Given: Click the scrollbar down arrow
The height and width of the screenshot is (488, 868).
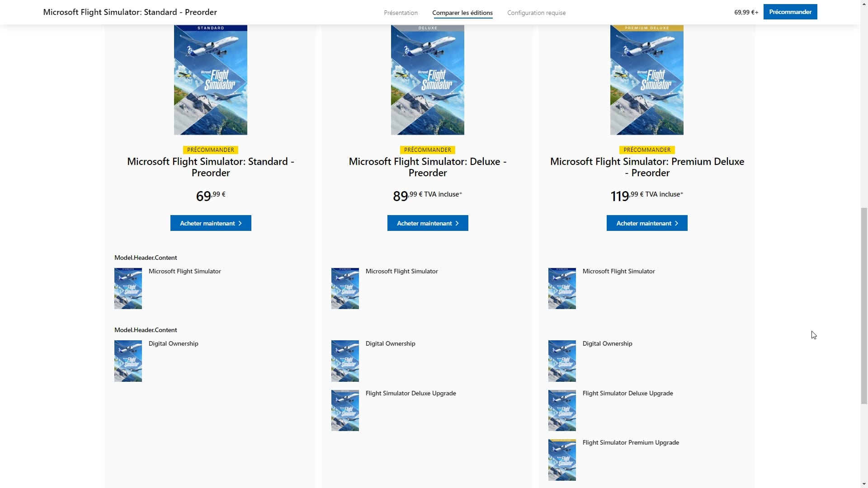Looking at the screenshot, I should tap(864, 484).
